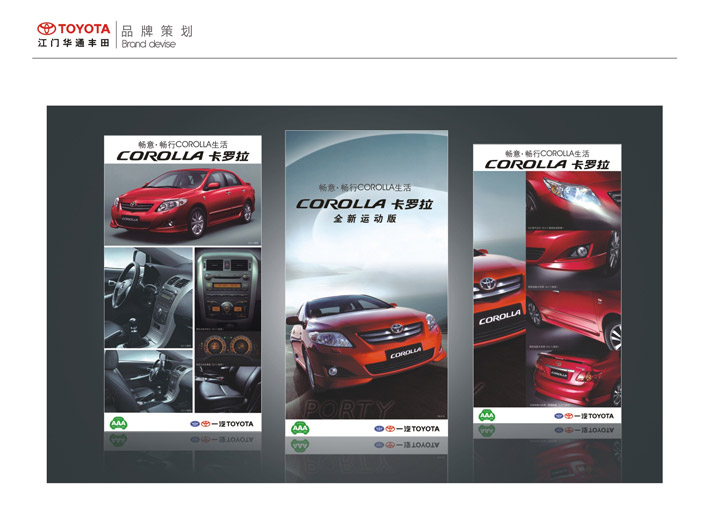The height and width of the screenshot is (531, 709).
Task: Click the COROLLA 卡罗拉 title on middle poster
Action: 364,204
